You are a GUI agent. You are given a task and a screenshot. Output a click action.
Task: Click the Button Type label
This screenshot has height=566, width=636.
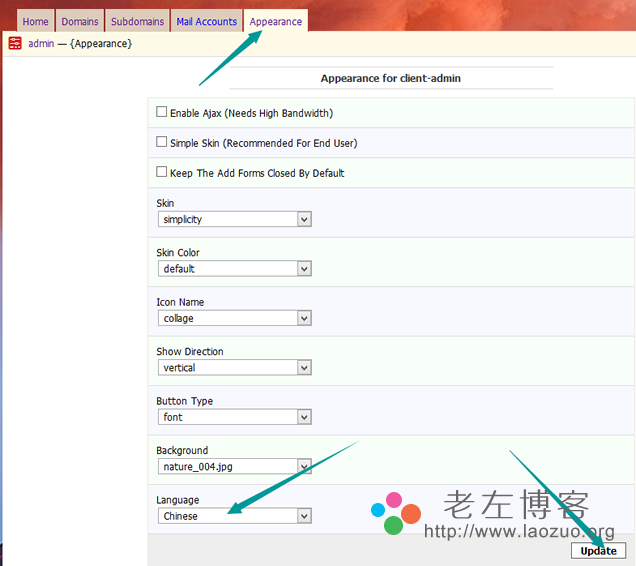point(185,401)
